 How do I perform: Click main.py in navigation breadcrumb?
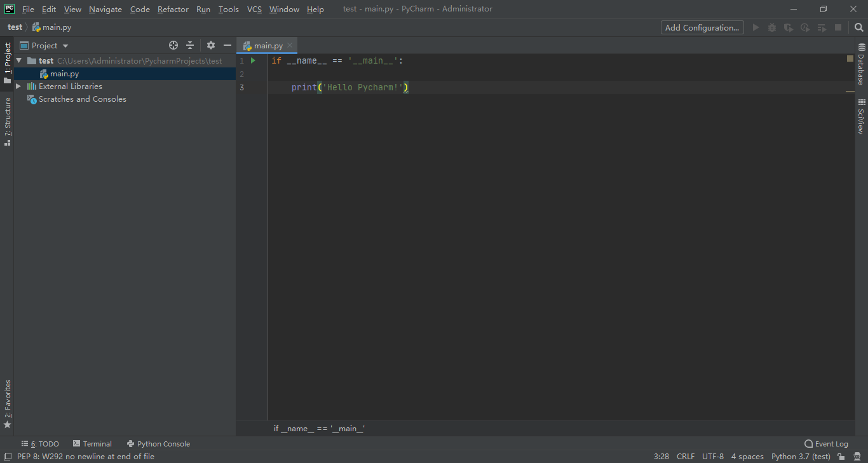(x=52, y=27)
